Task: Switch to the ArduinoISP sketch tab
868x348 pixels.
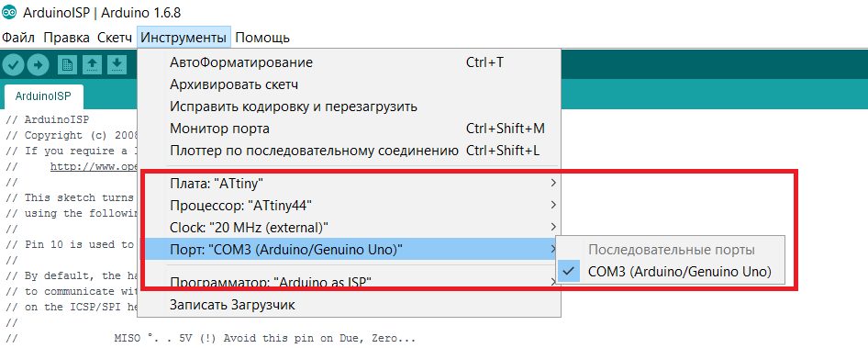Action: (x=43, y=95)
